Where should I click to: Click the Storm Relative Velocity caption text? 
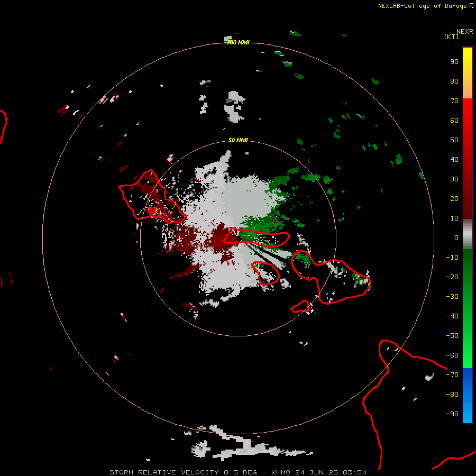[x=238, y=472]
